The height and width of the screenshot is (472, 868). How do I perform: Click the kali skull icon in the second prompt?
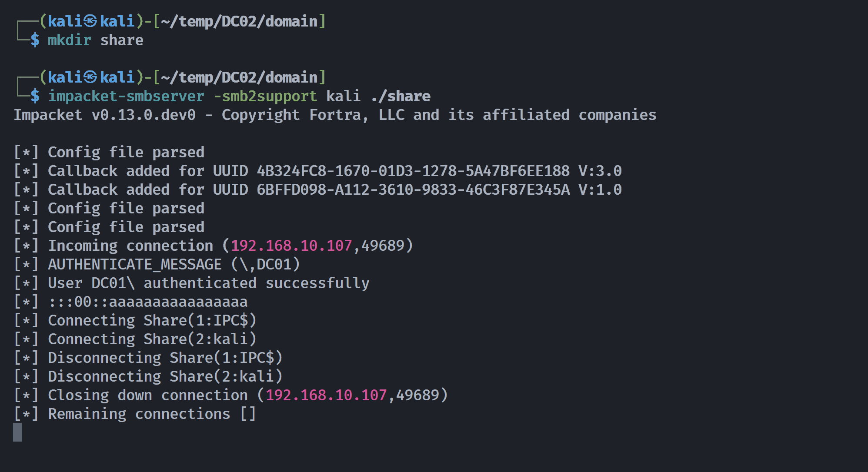click(90, 77)
